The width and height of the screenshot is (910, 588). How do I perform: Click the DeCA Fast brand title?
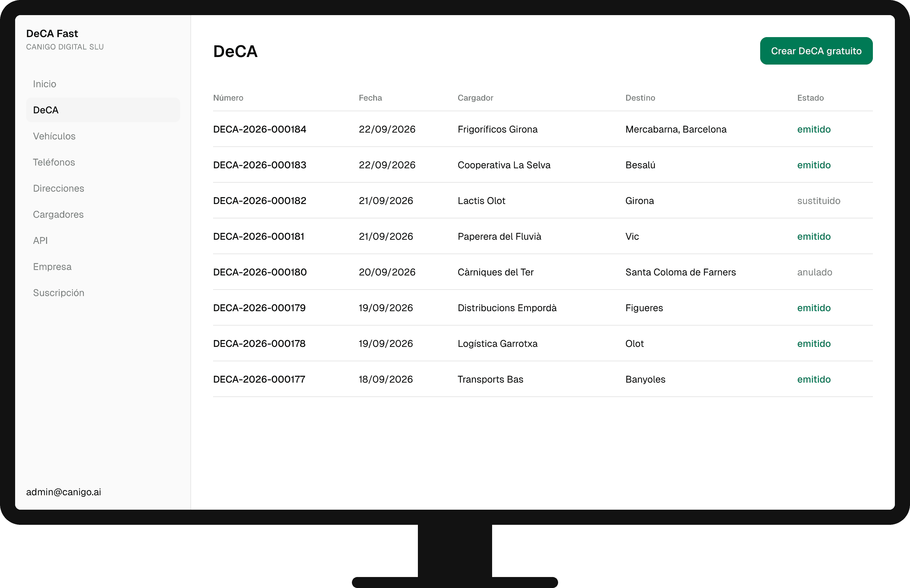[x=52, y=34]
